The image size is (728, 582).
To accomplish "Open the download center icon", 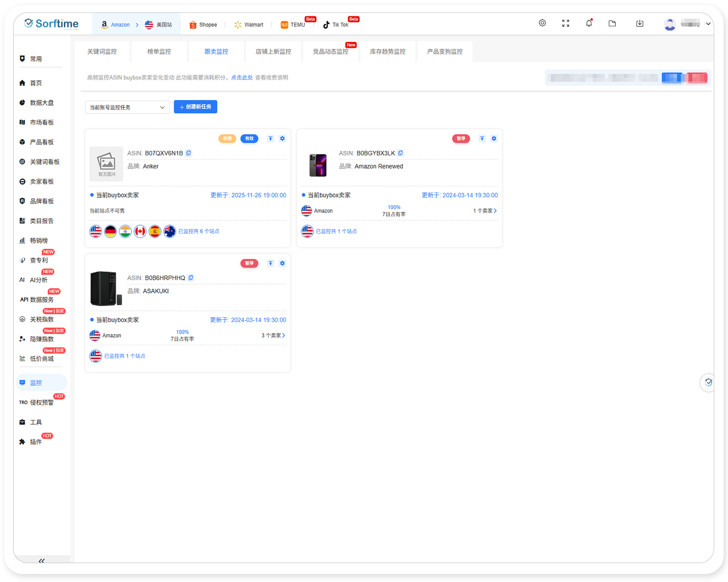I will [x=640, y=23].
